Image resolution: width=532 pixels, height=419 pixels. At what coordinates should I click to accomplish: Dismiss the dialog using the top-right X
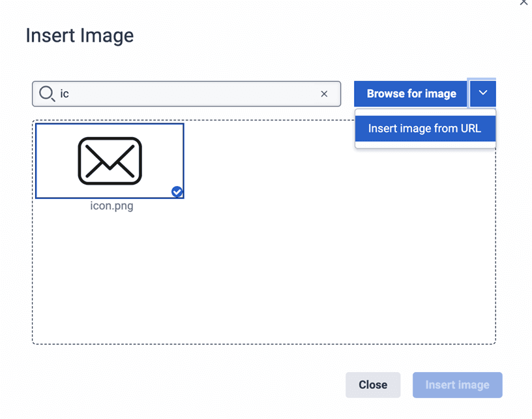524,3
